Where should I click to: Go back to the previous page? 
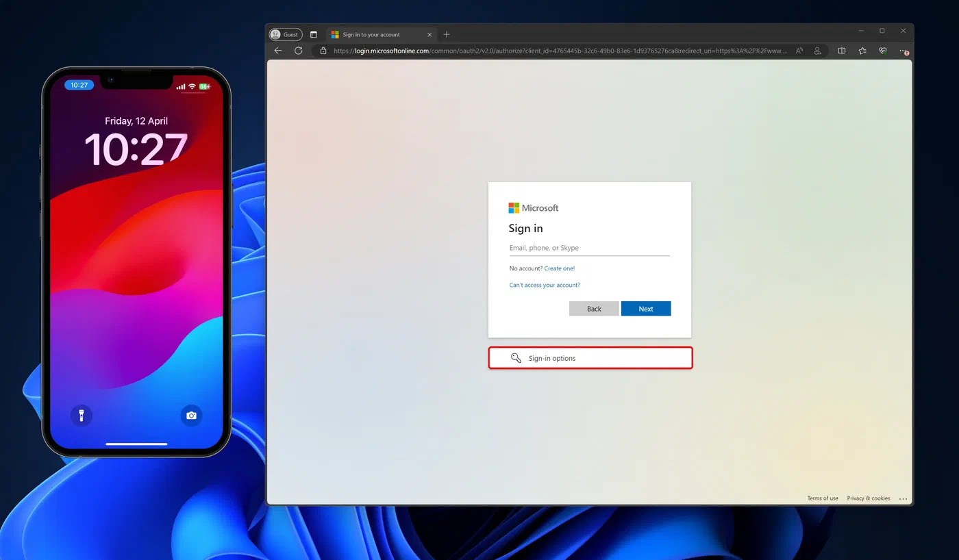(x=278, y=51)
